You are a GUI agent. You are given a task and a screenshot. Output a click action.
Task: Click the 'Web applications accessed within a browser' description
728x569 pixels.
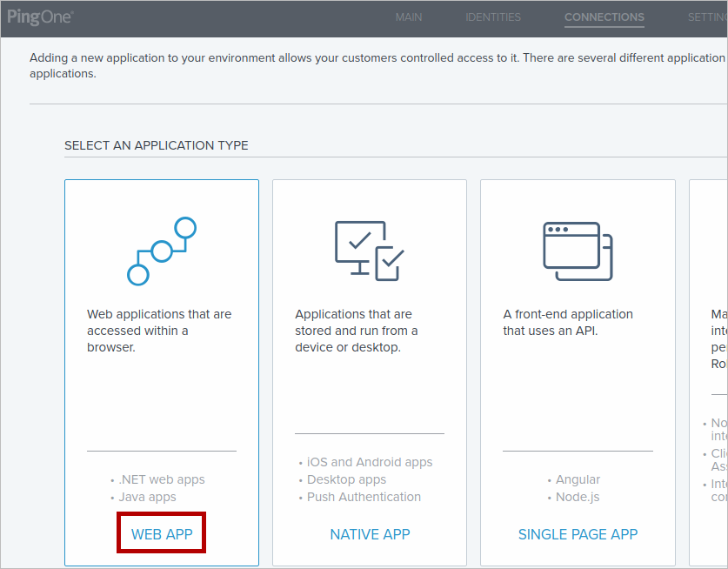point(159,331)
